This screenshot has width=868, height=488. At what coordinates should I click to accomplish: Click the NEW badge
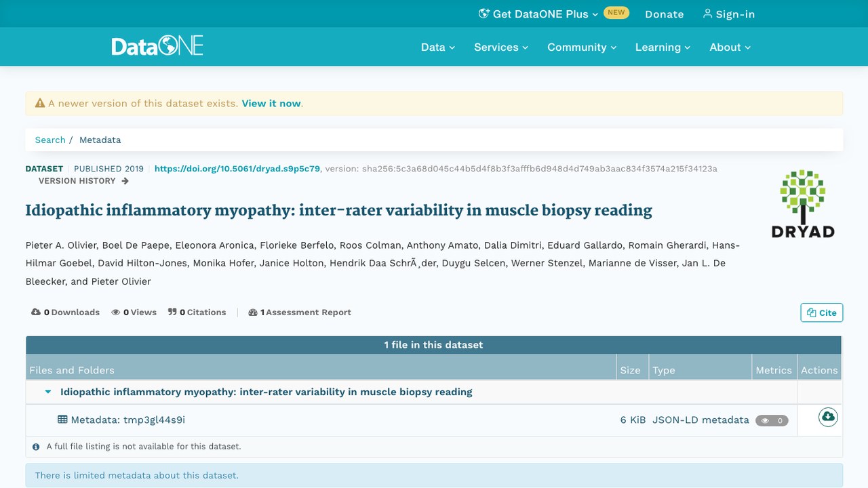[616, 13]
